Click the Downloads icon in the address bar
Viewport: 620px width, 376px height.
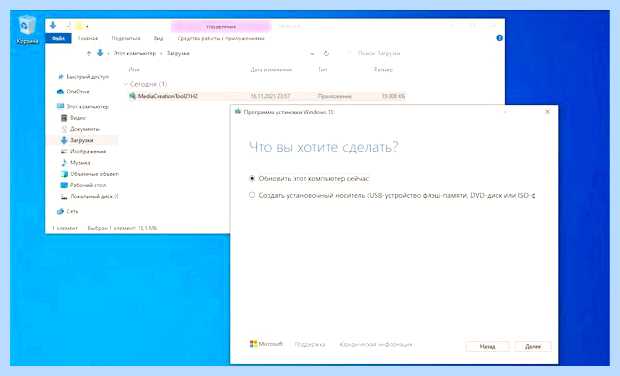[x=100, y=53]
